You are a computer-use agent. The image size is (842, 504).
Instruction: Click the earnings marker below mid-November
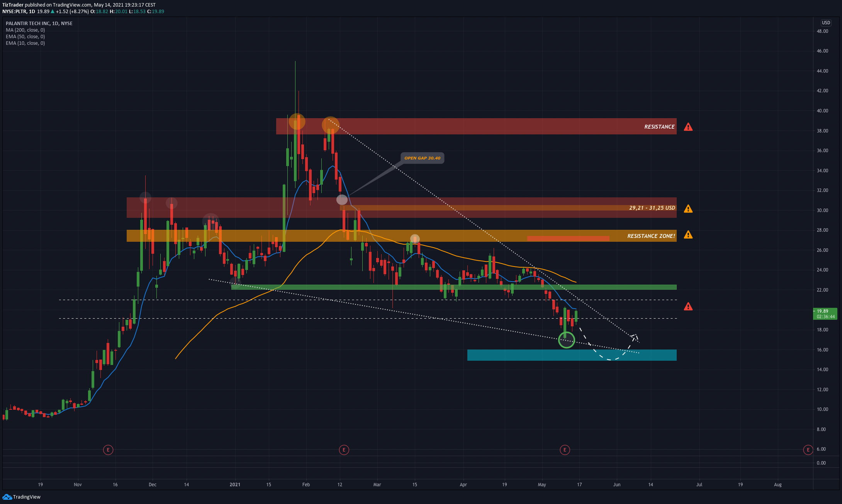pos(108,450)
